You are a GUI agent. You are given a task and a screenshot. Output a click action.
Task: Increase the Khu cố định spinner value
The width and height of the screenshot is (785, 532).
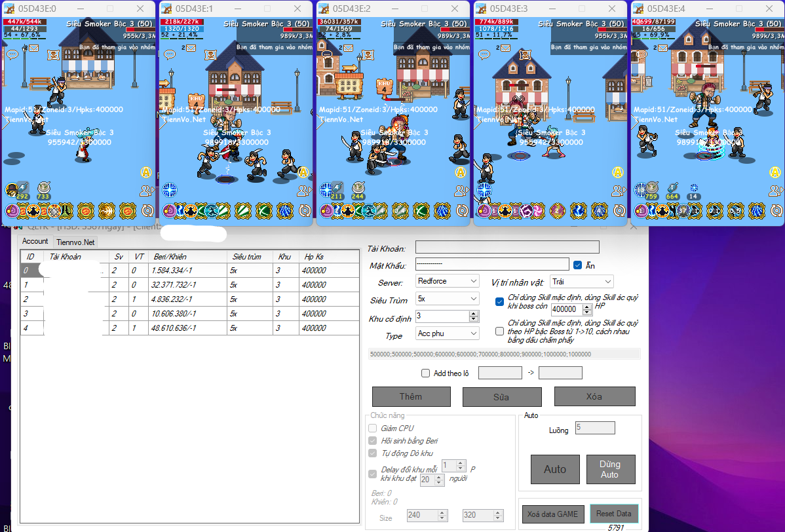(x=474, y=313)
